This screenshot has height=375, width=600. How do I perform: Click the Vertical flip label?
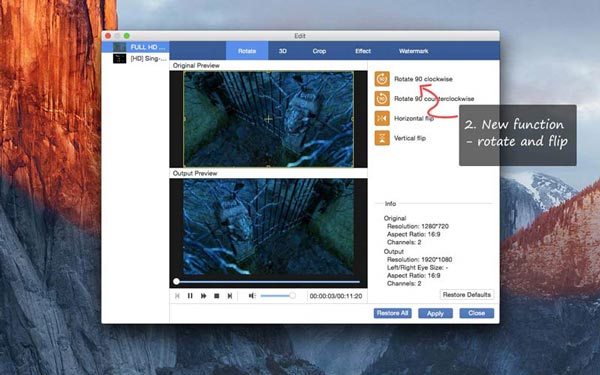point(410,138)
